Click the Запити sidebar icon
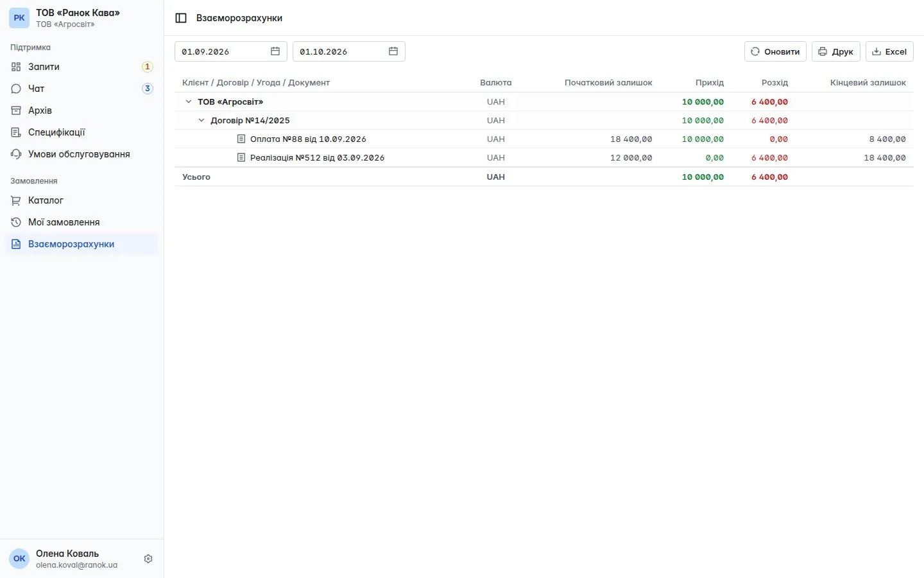The height and width of the screenshot is (578, 924). (x=16, y=67)
